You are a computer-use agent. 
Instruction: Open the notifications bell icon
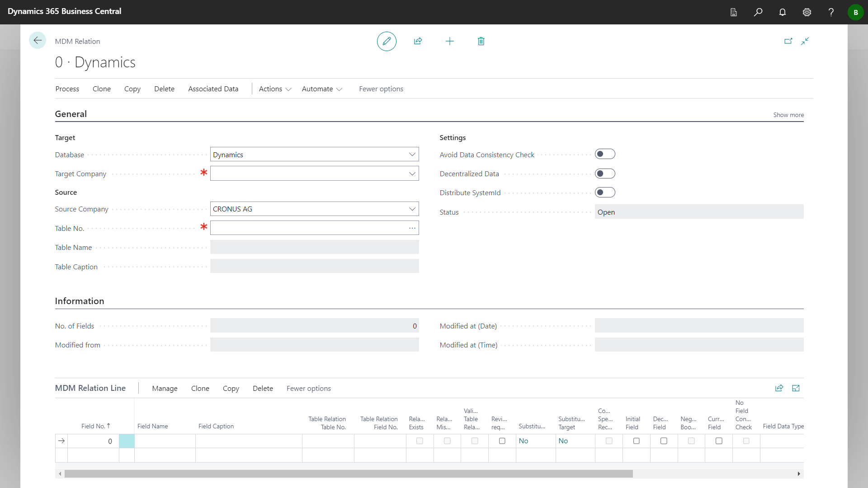pos(783,12)
